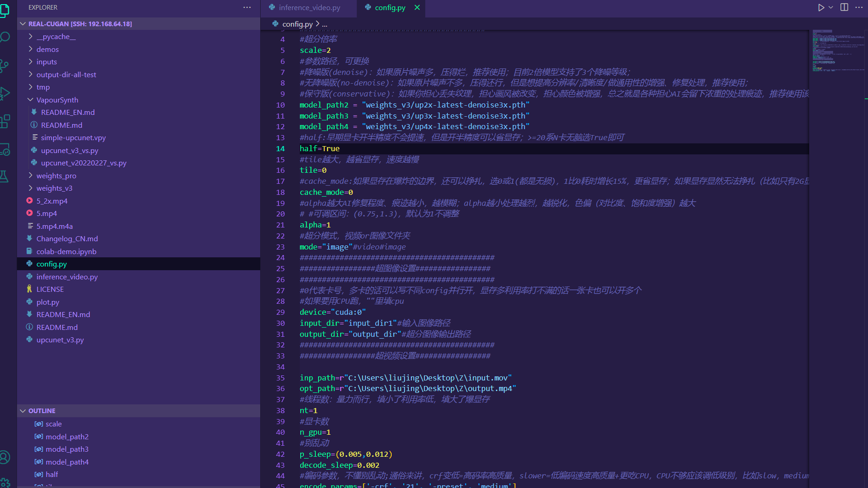
Task: Open the Remote Explorer view
Action: pyautogui.click(x=5, y=149)
